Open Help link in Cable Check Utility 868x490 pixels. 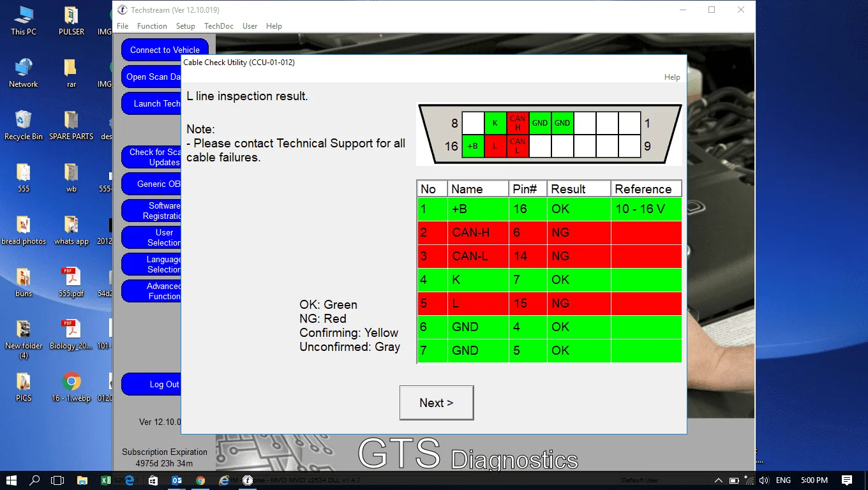672,77
